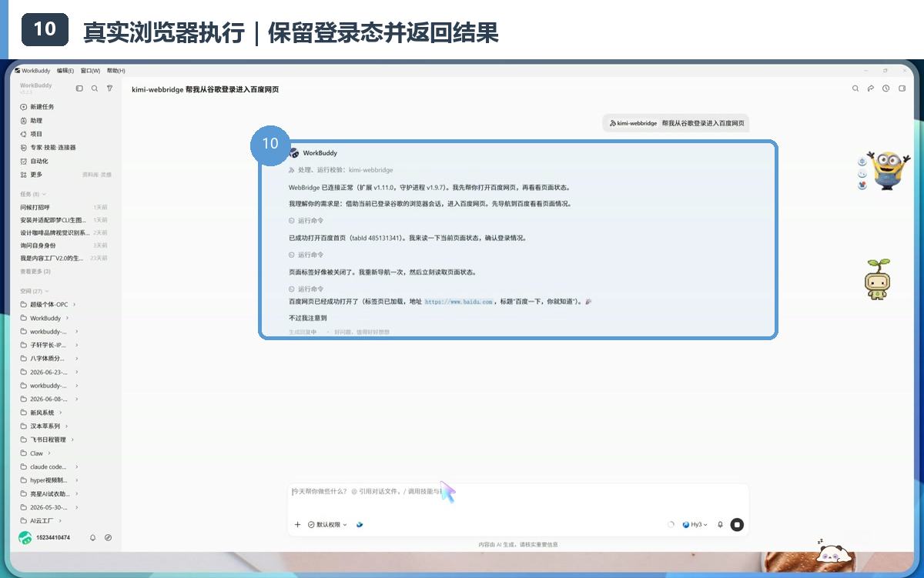Screen dimensions: 924x578
Task: Click the 汉本萃系列 folder icon
Action: (x=23, y=426)
